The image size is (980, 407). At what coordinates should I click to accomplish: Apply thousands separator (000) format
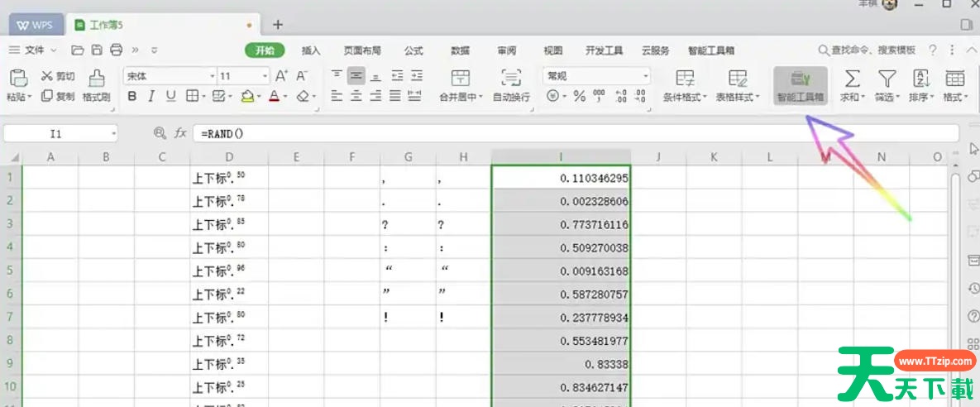(600, 96)
